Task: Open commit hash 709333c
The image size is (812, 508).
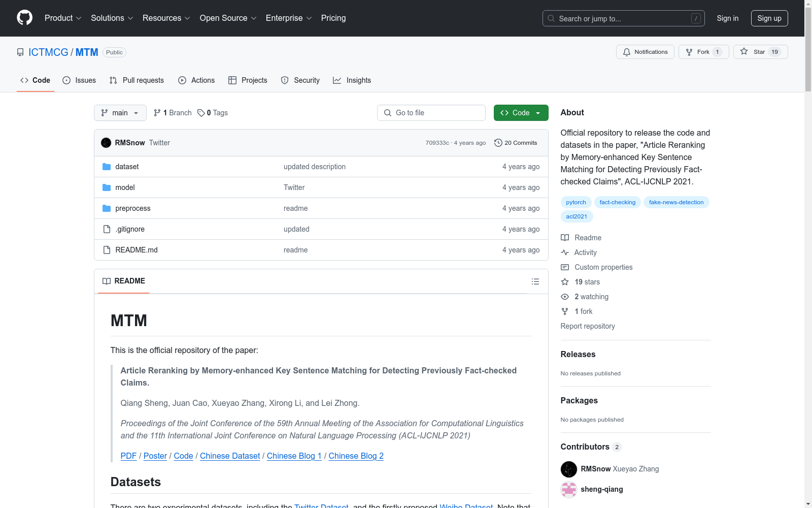Action: pos(437,143)
